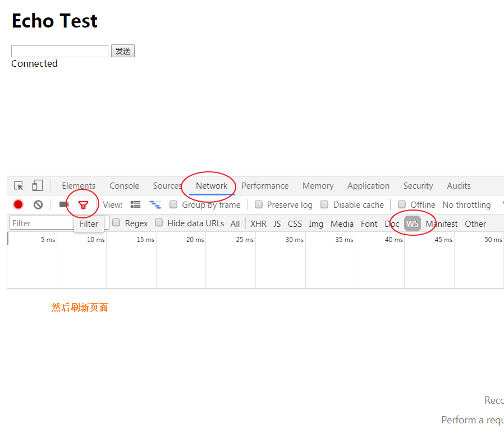504x429 pixels.
Task: Go to the Security tab
Action: 418,186
